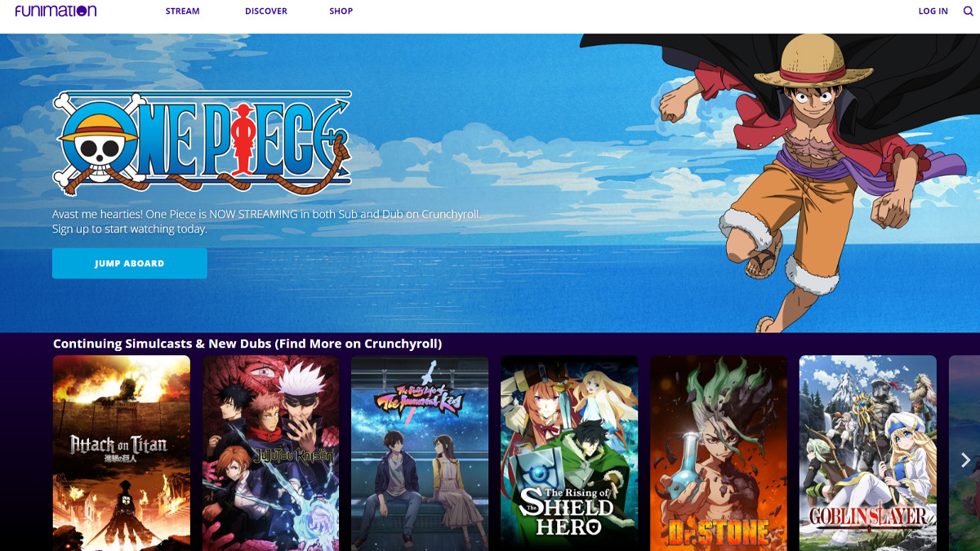Click the One Piece title logo
Screen dimensions: 980x551
tap(203, 144)
